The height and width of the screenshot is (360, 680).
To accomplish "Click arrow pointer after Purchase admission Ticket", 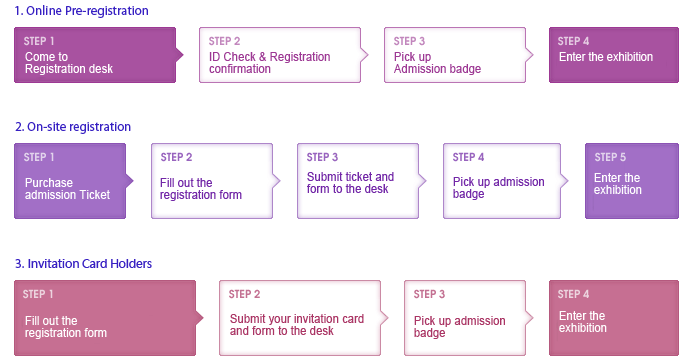I will [129, 181].
